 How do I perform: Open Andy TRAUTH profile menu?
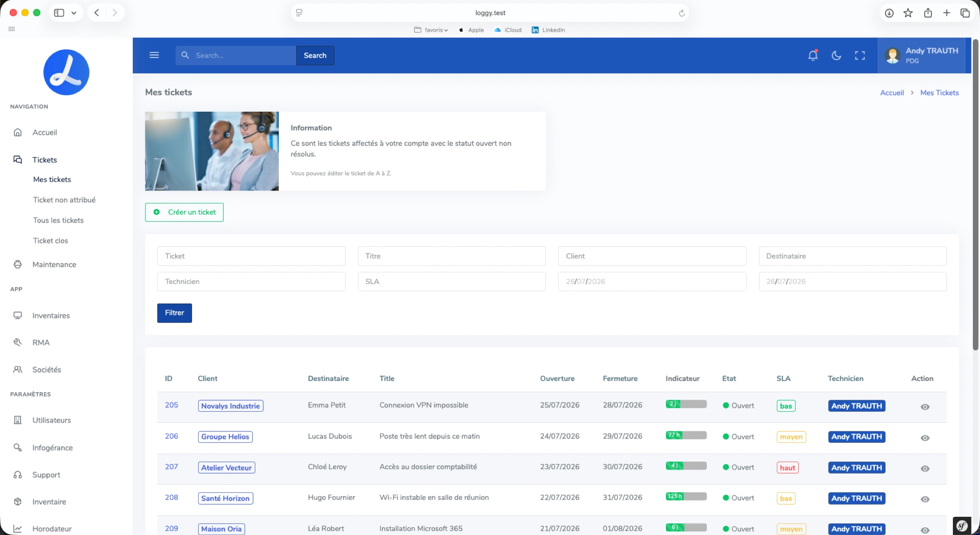pyautogui.click(x=921, y=55)
